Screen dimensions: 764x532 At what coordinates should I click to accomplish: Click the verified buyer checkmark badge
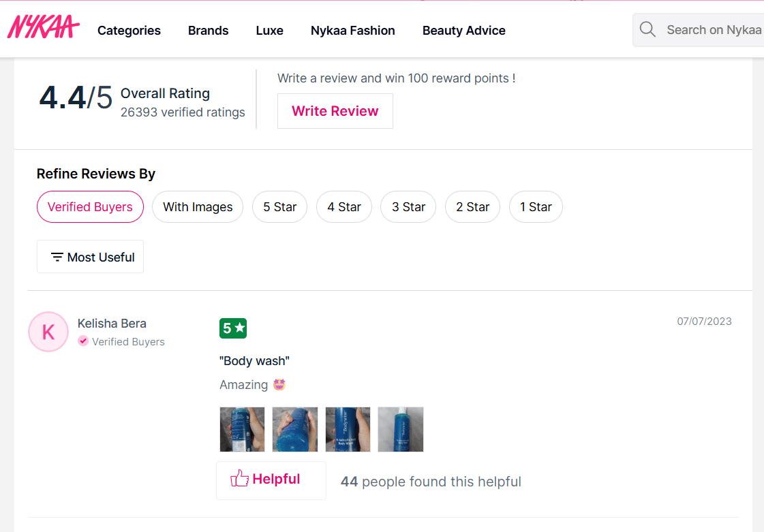(83, 341)
